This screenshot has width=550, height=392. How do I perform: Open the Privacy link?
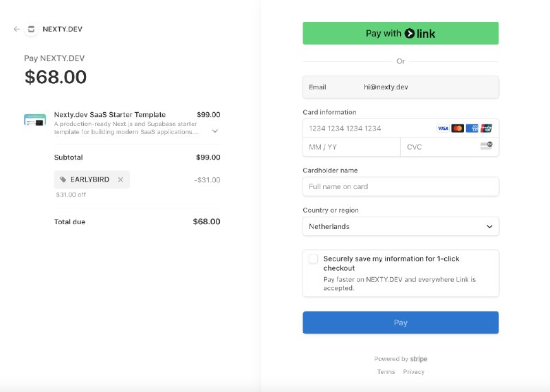tap(414, 371)
